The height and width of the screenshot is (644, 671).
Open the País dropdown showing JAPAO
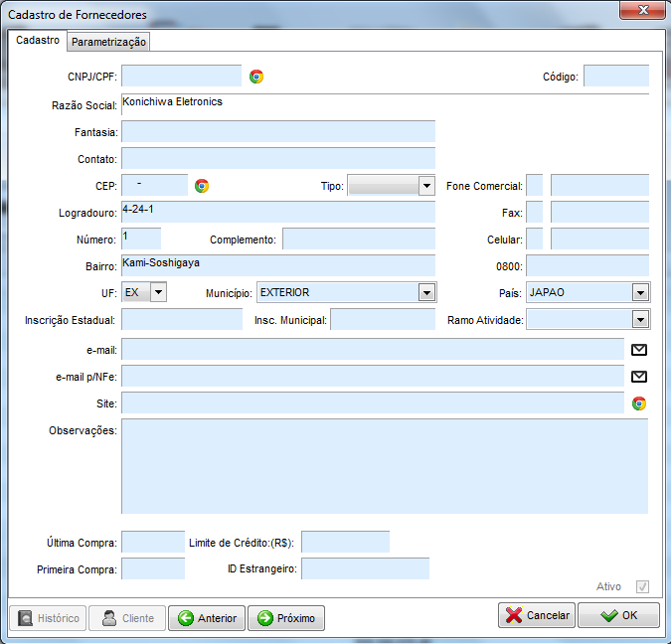[x=640, y=292]
